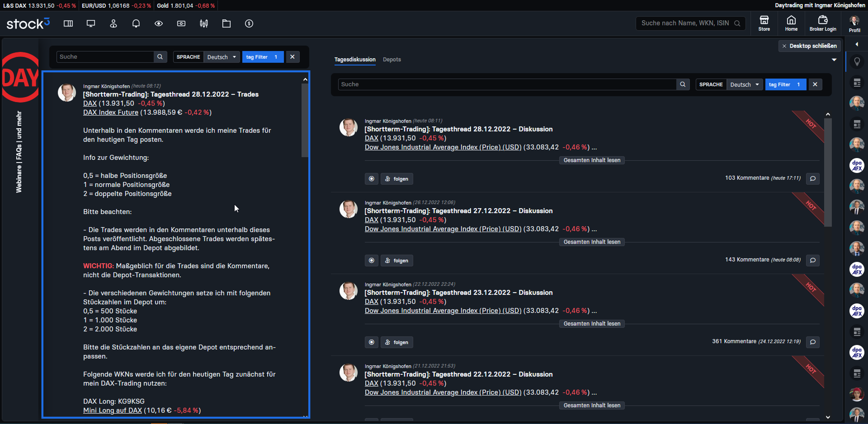The width and height of the screenshot is (868, 424).
Task: Open the Gold ticker in the top bar
Action: point(186,6)
